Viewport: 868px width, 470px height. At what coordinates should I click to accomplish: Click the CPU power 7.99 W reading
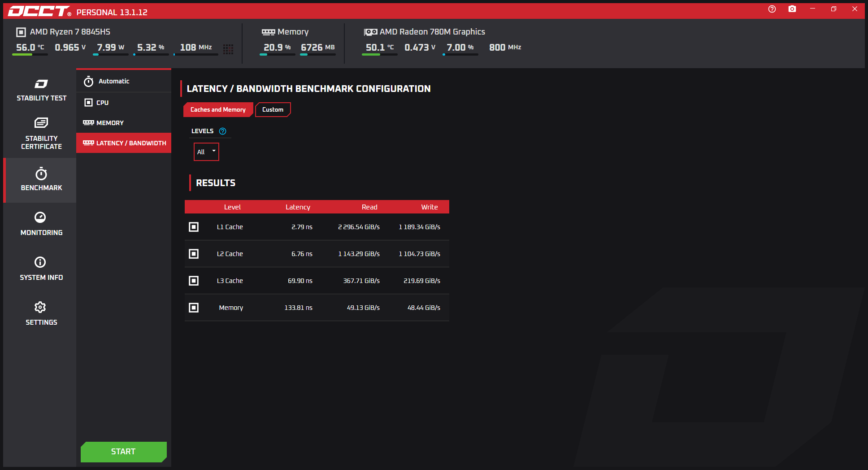pyautogui.click(x=111, y=48)
